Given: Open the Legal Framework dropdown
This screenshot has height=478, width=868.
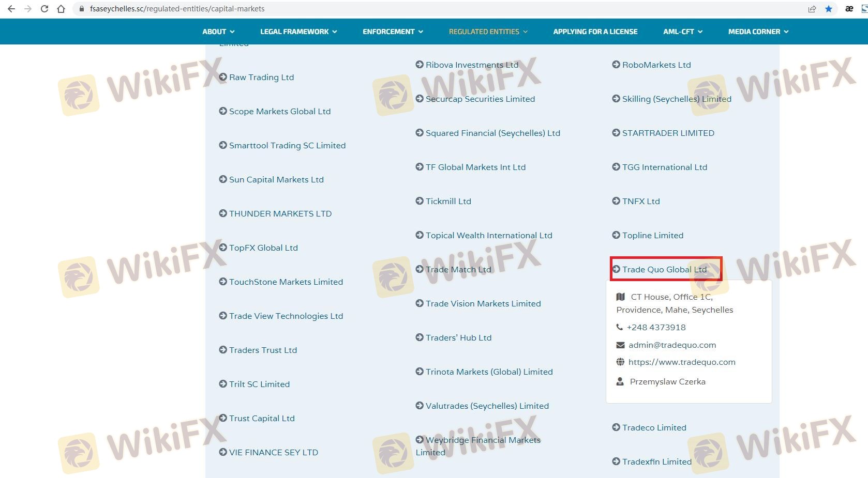Looking at the screenshot, I should (298, 32).
